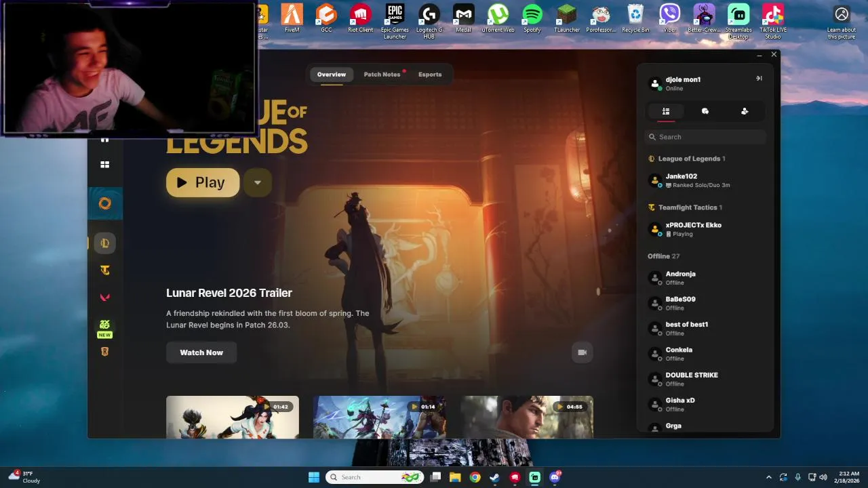The image size is (868, 488).
Task: Collapse the League of Legends friends group
Action: [x=687, y=159]
